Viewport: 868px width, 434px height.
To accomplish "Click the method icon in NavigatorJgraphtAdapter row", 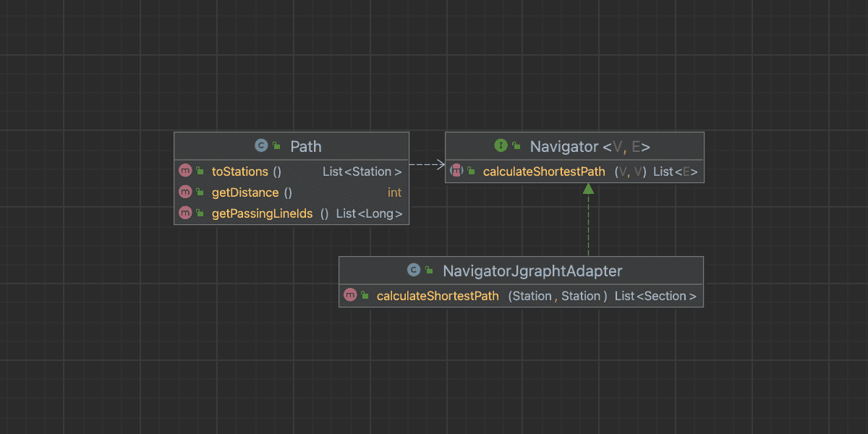I will click(x=350, y=296).
